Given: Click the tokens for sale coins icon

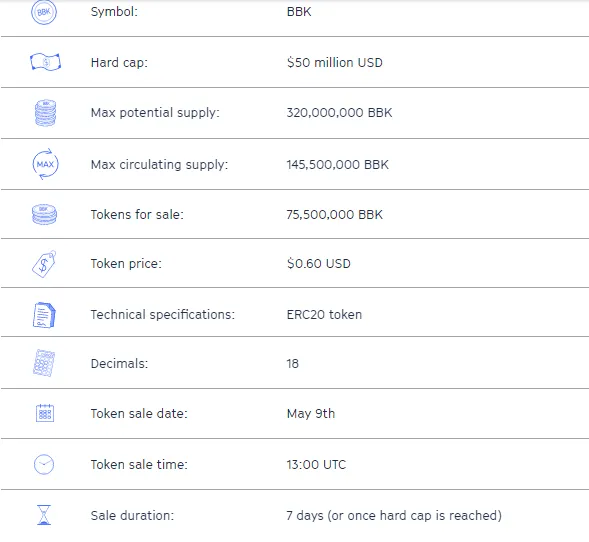Looking at the screenshot, I should (44, 214).
